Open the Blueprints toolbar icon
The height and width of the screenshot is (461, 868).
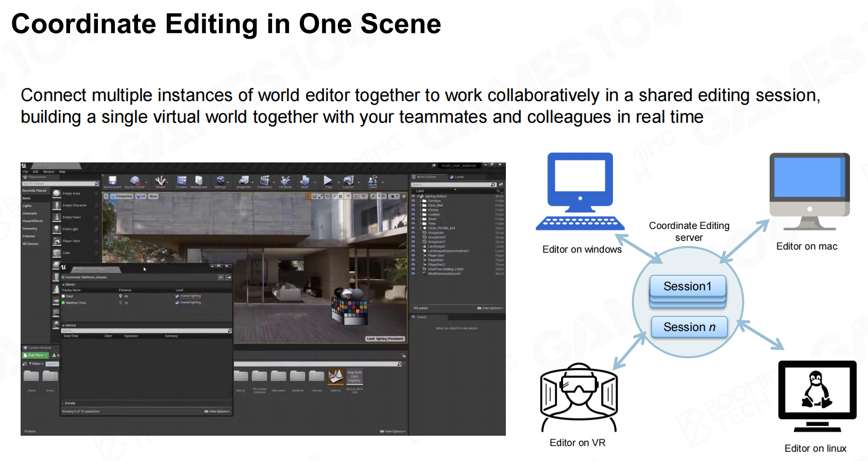tap(244, 180)
